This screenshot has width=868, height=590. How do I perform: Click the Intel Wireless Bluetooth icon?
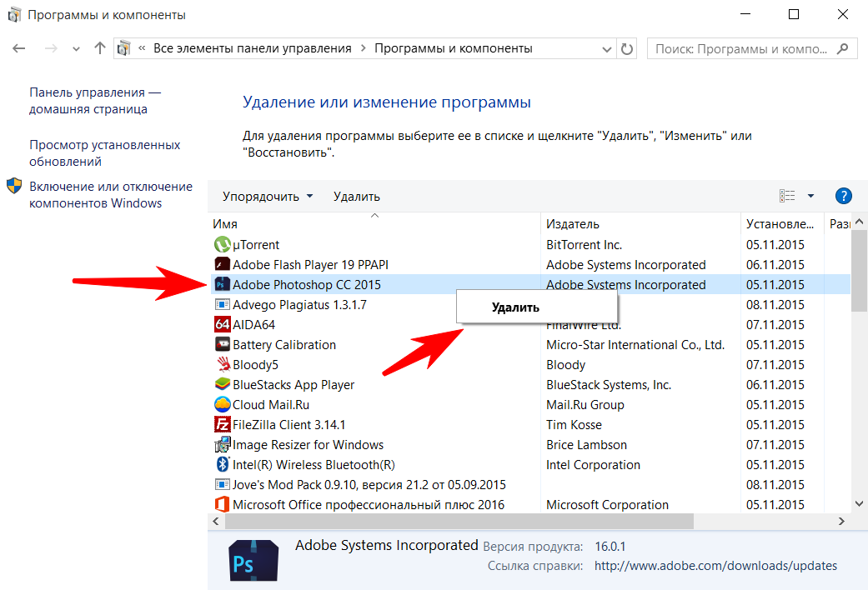point(222,465)
